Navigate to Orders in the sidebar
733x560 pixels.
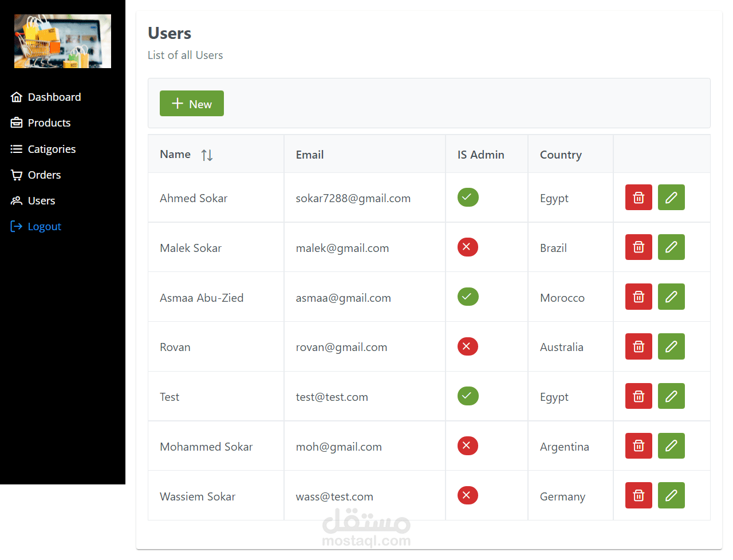point(36,175)
